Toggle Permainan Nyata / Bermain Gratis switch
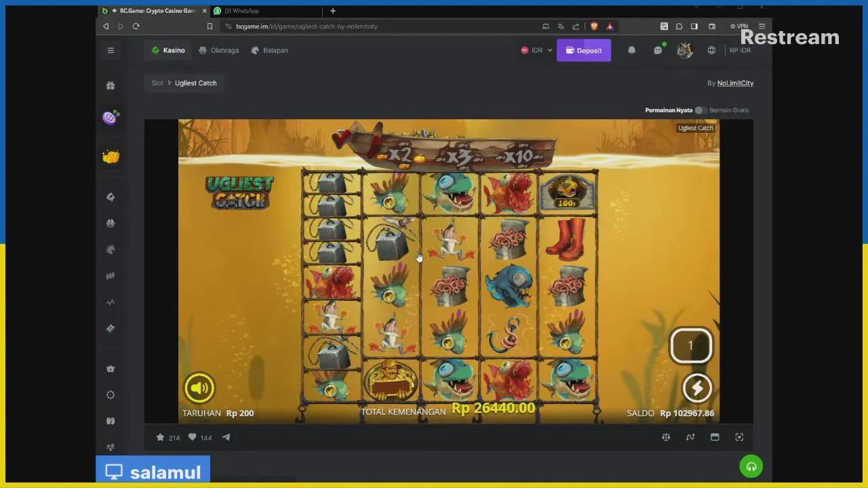868x488 pixels. [x=700, y=110]
